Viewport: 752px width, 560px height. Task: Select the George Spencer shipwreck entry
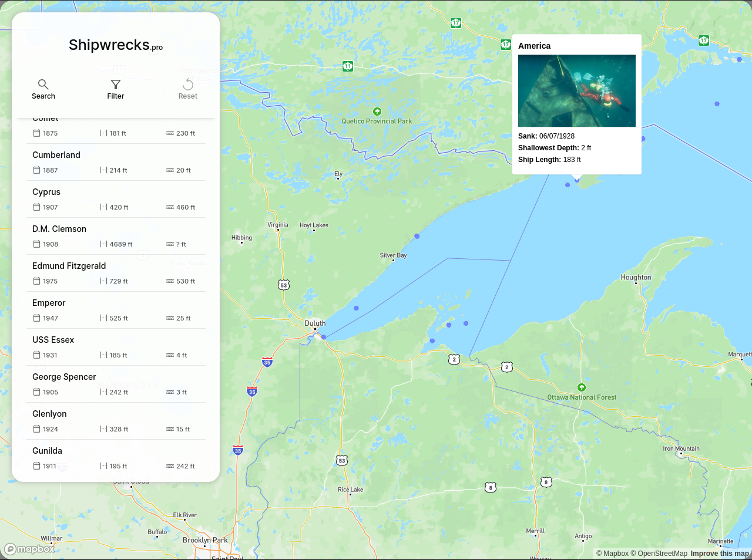(116, 384)
